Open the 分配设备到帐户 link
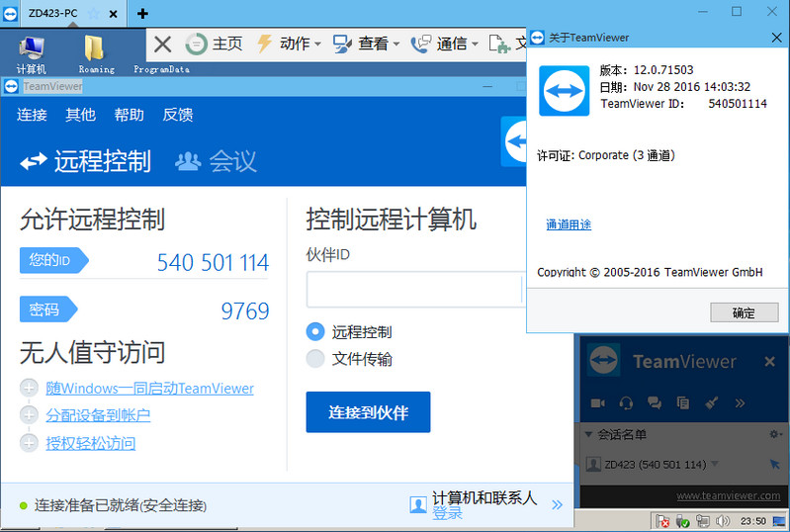This screenshot has width=790, height=532. 98,415
